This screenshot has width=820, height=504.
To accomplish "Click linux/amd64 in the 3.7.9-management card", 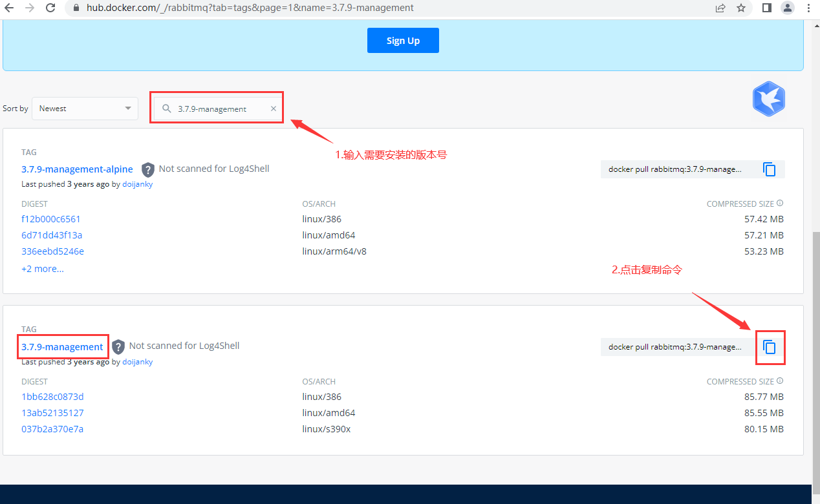I will point(329,413).
